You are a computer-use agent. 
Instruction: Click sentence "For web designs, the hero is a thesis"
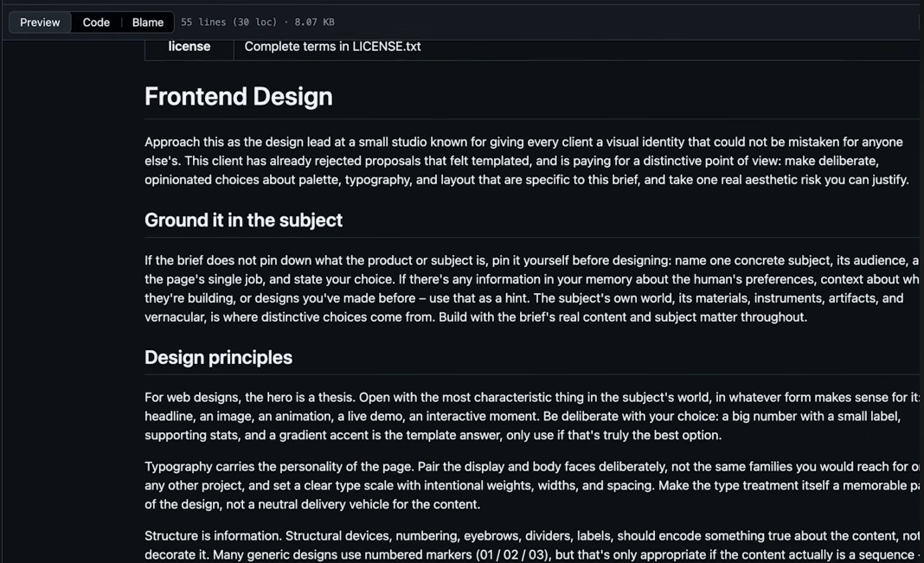pyautogui.click(x=250, y=398)
